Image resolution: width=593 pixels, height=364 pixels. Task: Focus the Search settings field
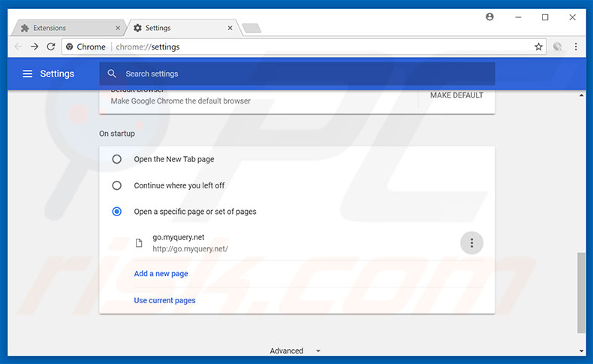[297, 74]
